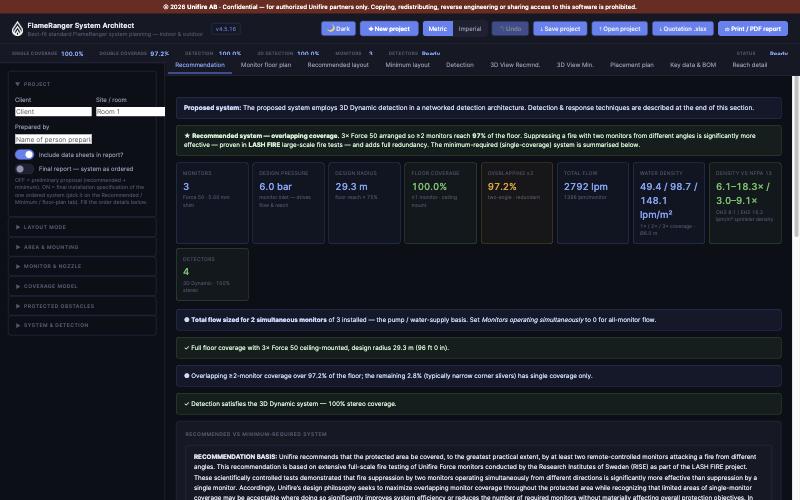Go to the Minimum layout tab

[x=407, y=65]
